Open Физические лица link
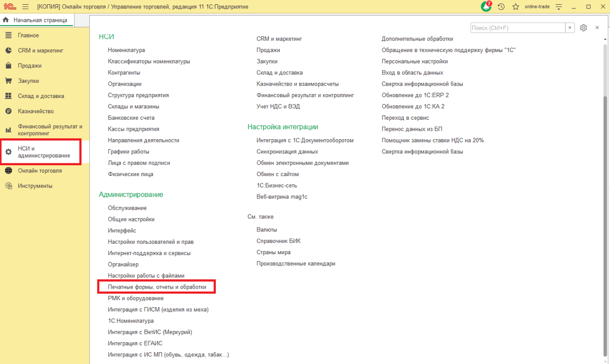 (131, 174)
